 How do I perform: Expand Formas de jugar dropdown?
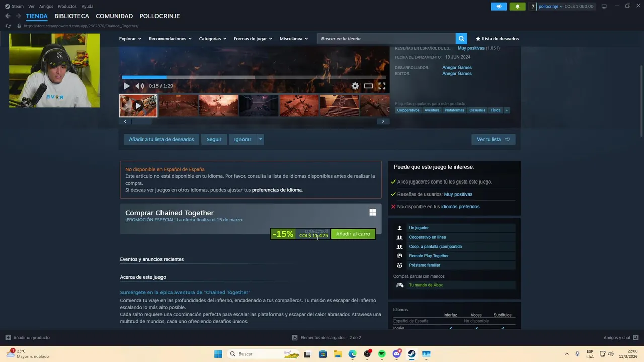[253, 39]
